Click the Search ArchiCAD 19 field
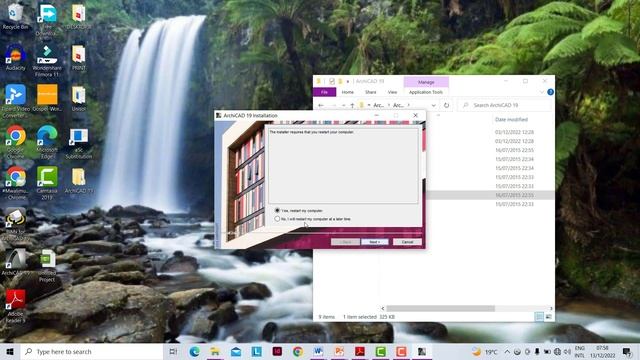The width and height of the screenshot is (640, 360). pyautogui.click(x=505, y=105)
